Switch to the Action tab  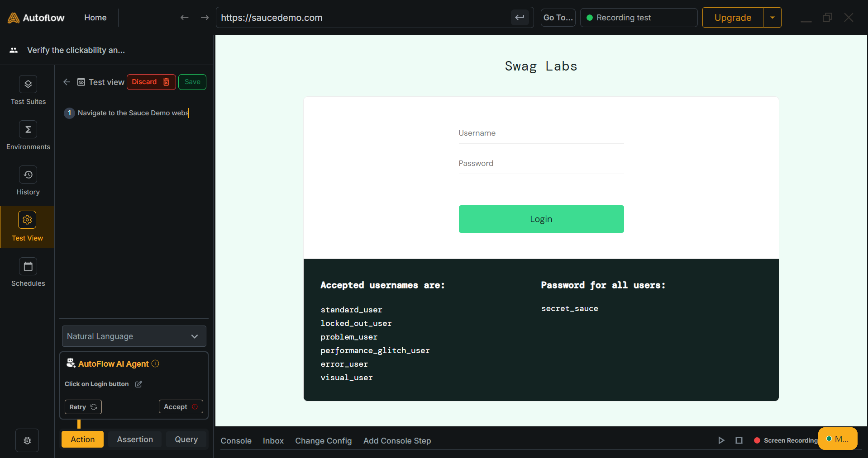tap(83, 439)
